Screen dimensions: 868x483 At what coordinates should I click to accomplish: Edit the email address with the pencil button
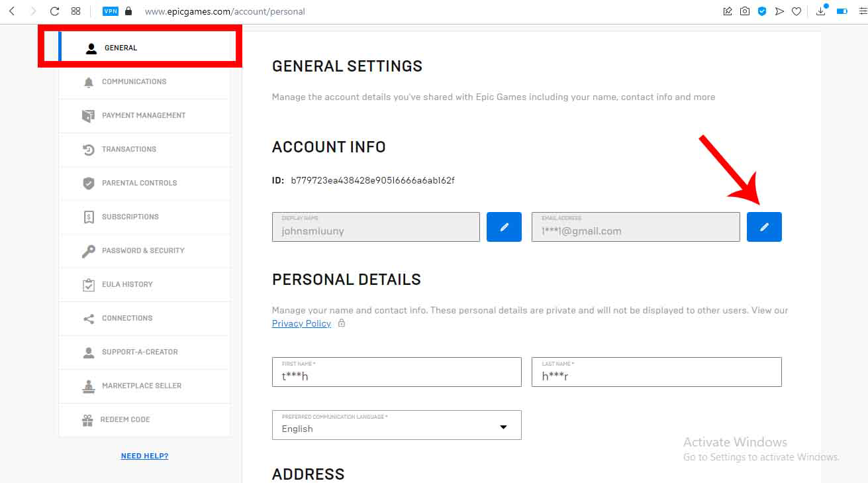[x=764, y=227]
